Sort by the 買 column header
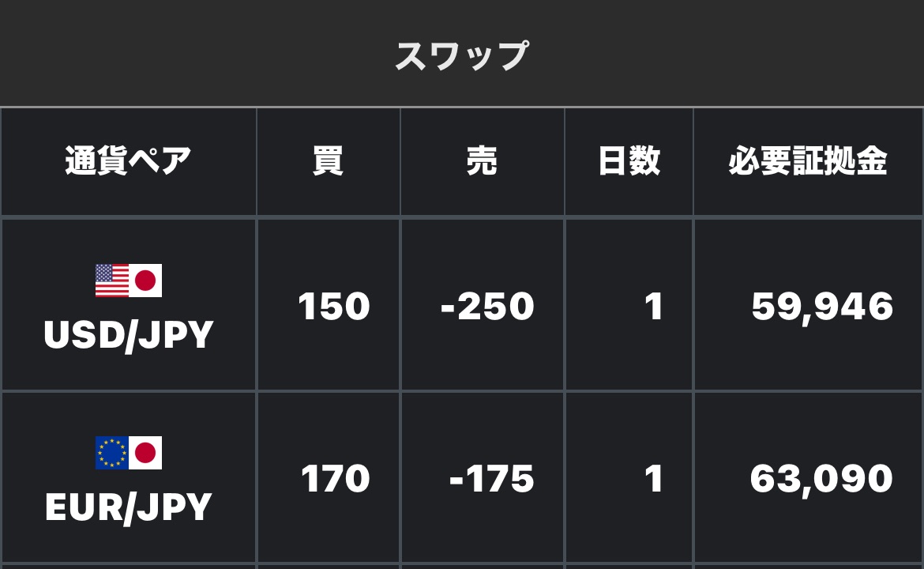924x569 pixels. [329, 161]
